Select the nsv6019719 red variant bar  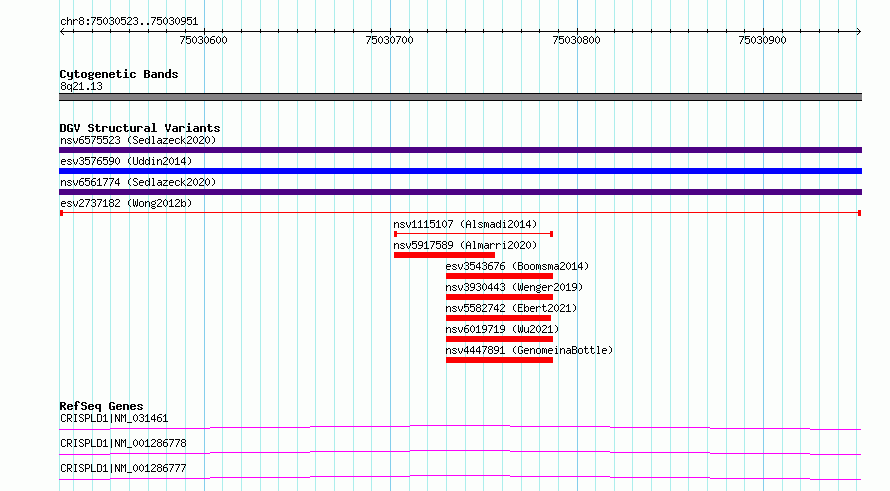(x=499, y=339)
